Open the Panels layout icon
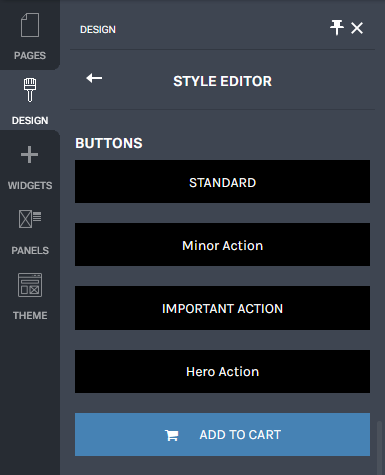Image resolution: width=385 pixels, height=475 pixels. pos(30,219)
